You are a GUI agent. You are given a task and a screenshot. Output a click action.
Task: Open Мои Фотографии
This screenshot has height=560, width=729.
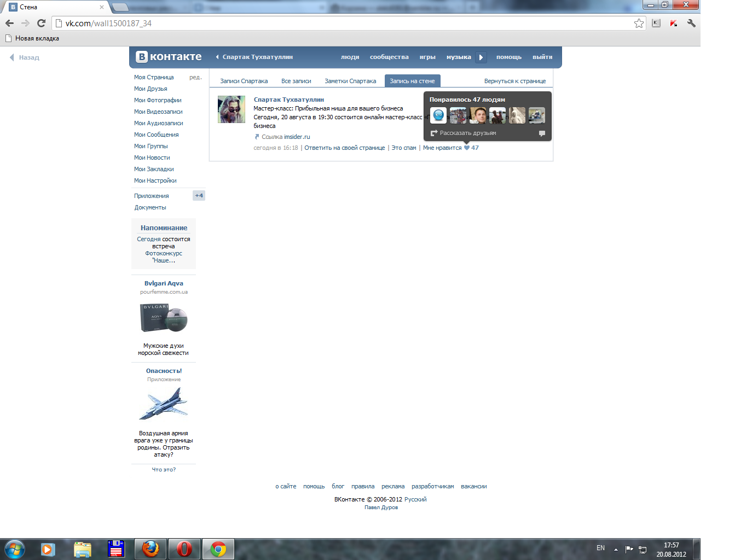(x=158, y=100)
